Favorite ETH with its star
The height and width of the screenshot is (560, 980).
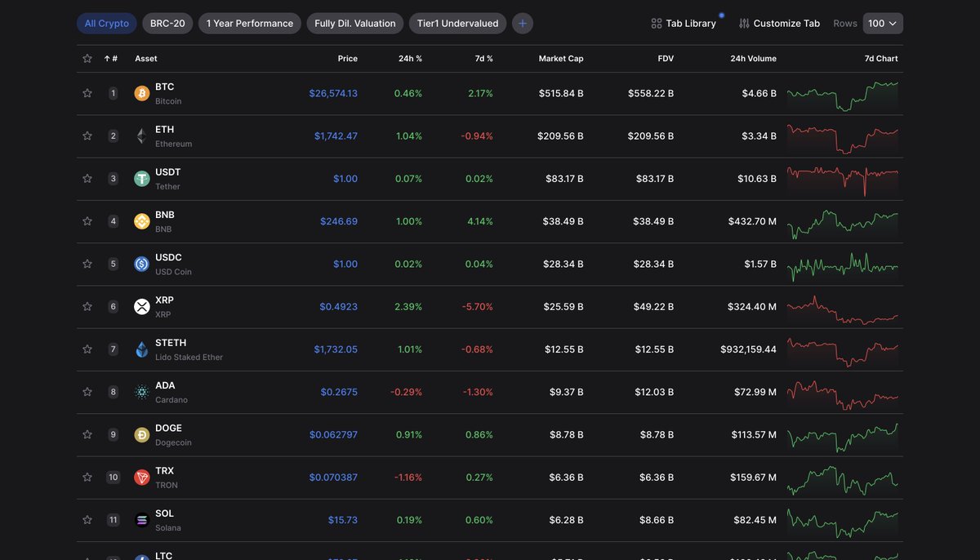87,136
